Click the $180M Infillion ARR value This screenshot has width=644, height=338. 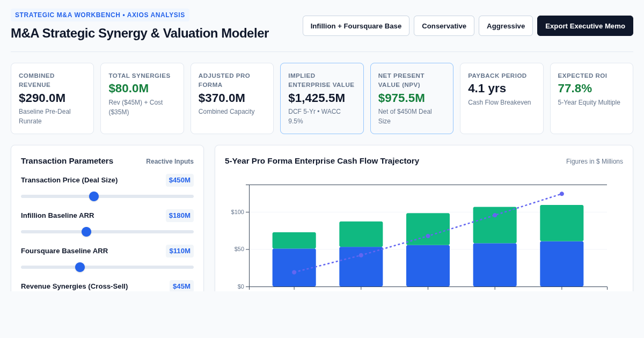[180, 216]
